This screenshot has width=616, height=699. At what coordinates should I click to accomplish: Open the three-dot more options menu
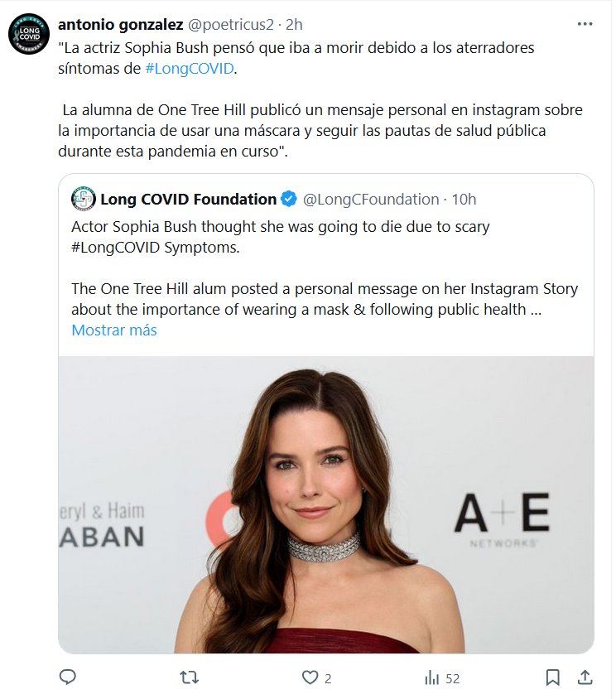pos(585,25)
